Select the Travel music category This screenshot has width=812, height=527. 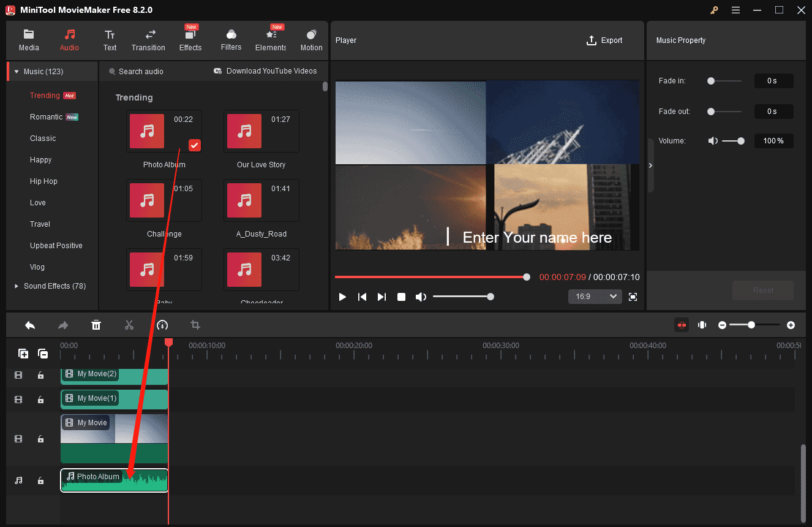[40, 224]
